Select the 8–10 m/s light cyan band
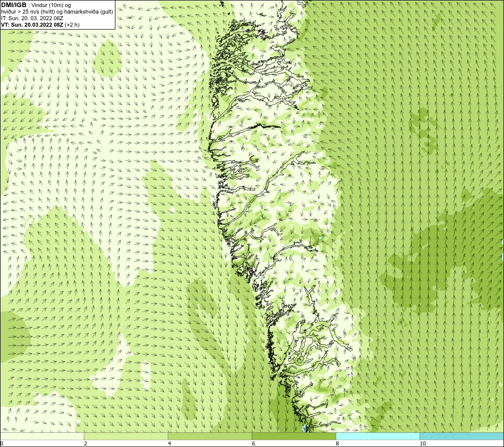This screenshot has width=504, height=447. (377, 436)
